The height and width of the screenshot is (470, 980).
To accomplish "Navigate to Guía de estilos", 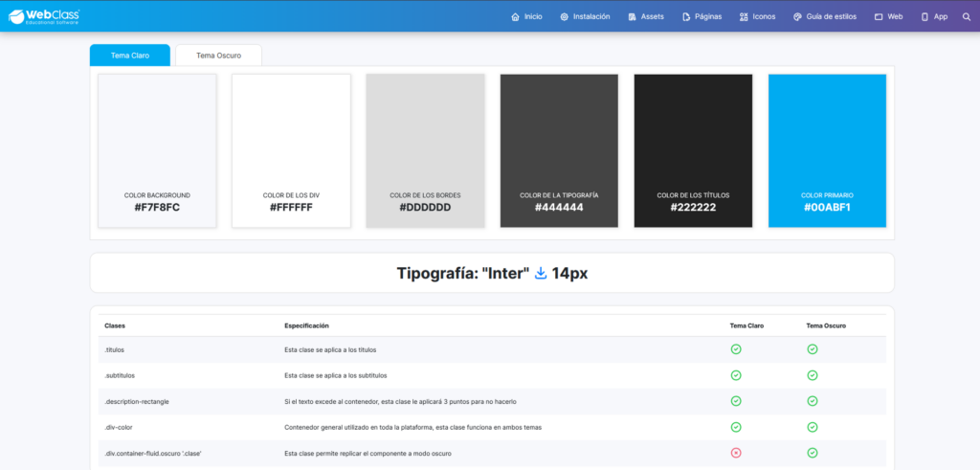I will 826,16.
